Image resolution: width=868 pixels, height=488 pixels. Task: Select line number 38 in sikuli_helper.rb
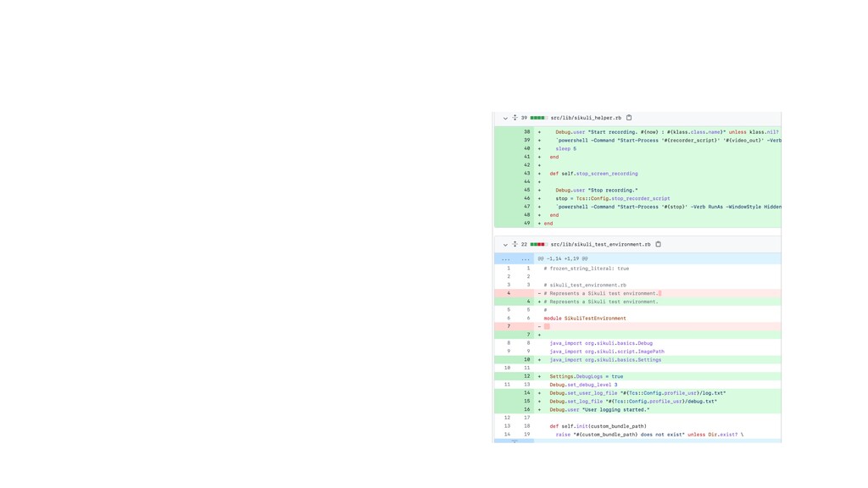[526, 131]
